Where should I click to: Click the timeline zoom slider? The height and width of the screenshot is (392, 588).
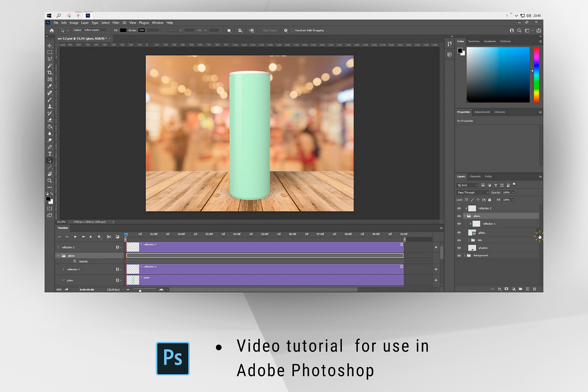[x=140, y=291]
